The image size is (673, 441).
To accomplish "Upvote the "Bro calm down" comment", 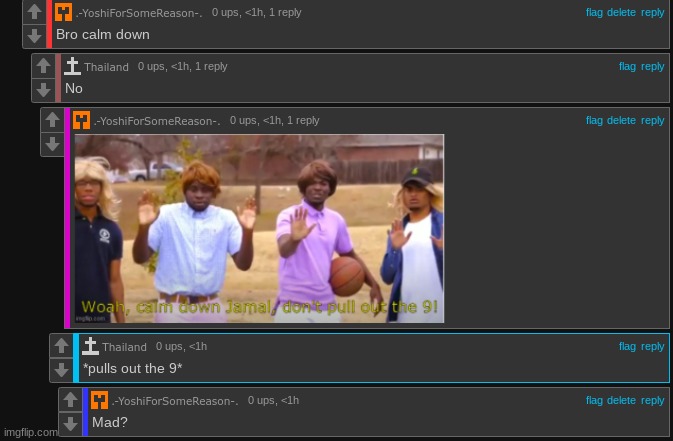I will pyautogui.click(x=34, y=12).
